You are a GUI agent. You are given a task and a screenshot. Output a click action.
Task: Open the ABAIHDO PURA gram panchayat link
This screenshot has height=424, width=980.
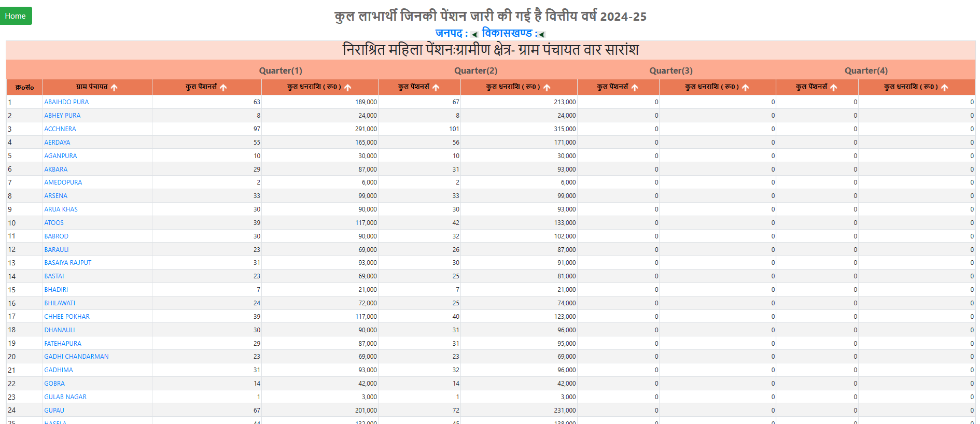coord(66,102)
